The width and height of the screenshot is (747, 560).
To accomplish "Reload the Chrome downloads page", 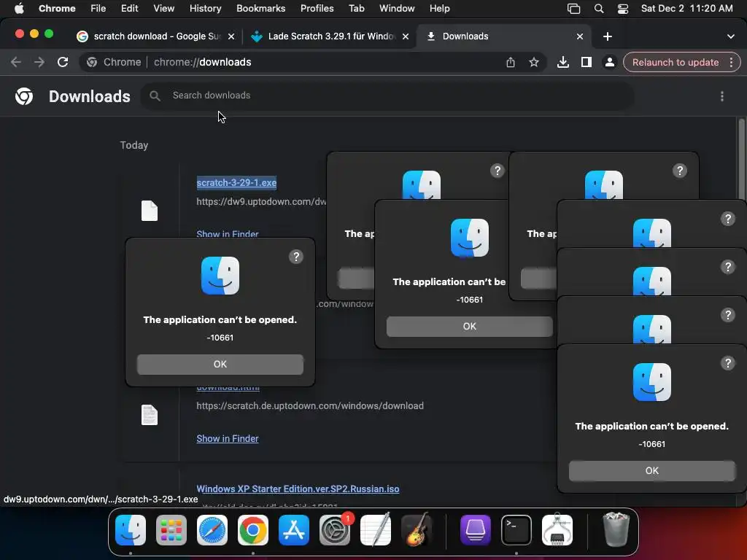I will tap(63, 62).
